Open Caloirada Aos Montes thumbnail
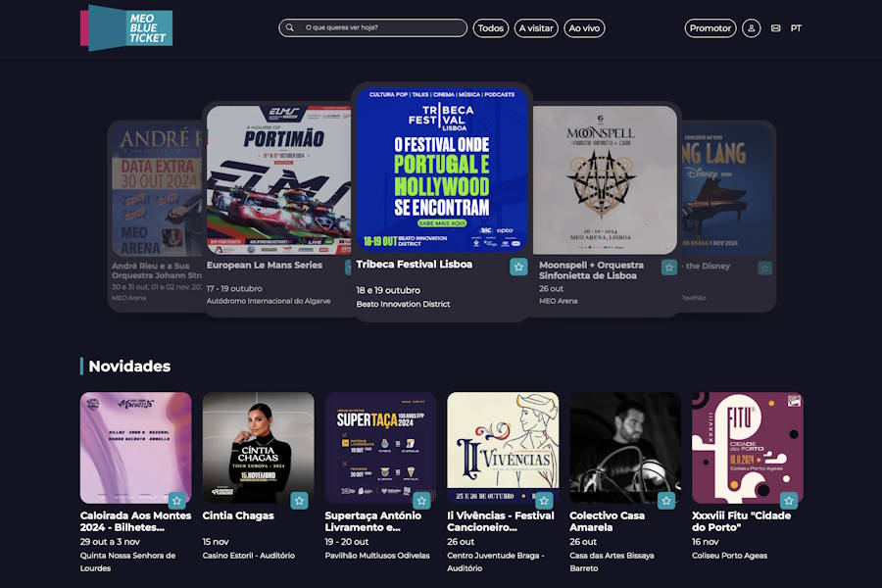882x588 pixels. (x=135, y=448)
